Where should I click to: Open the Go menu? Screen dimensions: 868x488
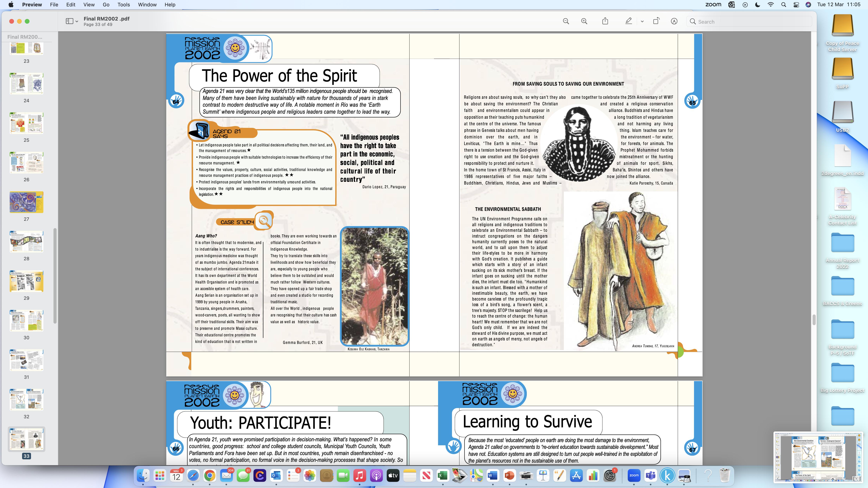point(106,5)
